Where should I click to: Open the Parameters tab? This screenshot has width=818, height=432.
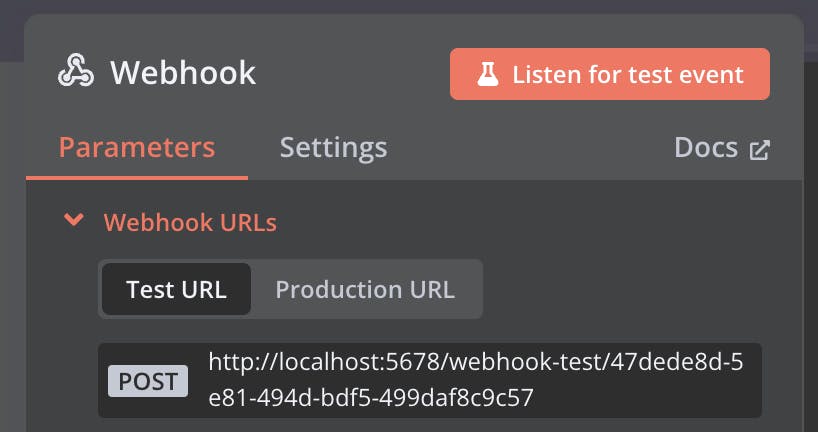[137, 148]
